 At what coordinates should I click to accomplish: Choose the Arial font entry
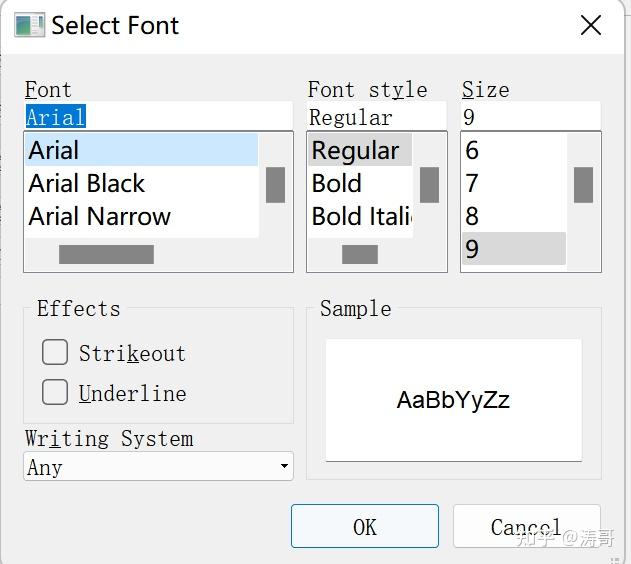54,151
